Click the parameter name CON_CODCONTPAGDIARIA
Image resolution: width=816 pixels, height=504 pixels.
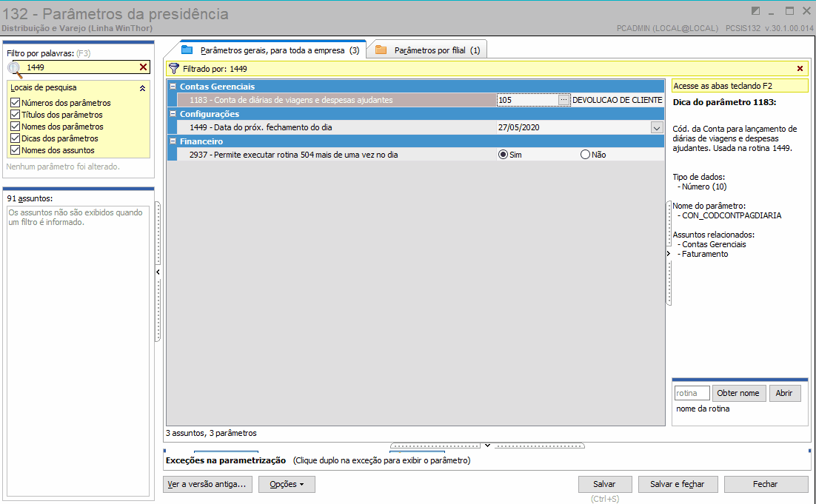click(732, 215)
